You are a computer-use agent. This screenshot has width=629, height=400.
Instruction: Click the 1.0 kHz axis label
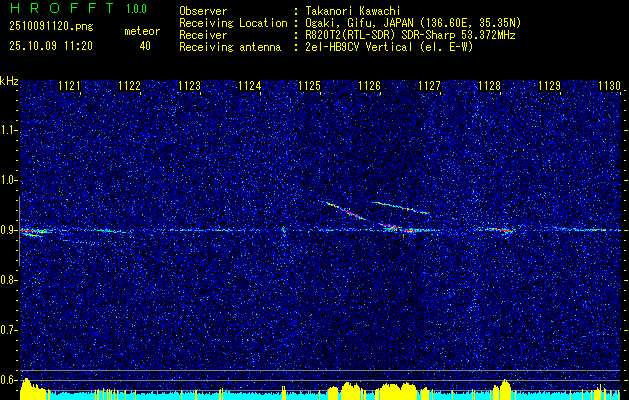coord(8,180)
